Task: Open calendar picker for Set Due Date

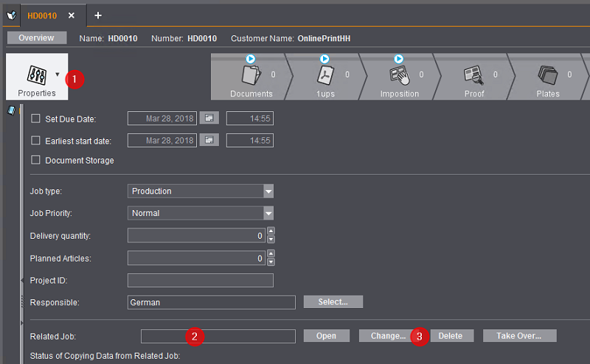Action: pyautogui.click(x=209, y=118)
